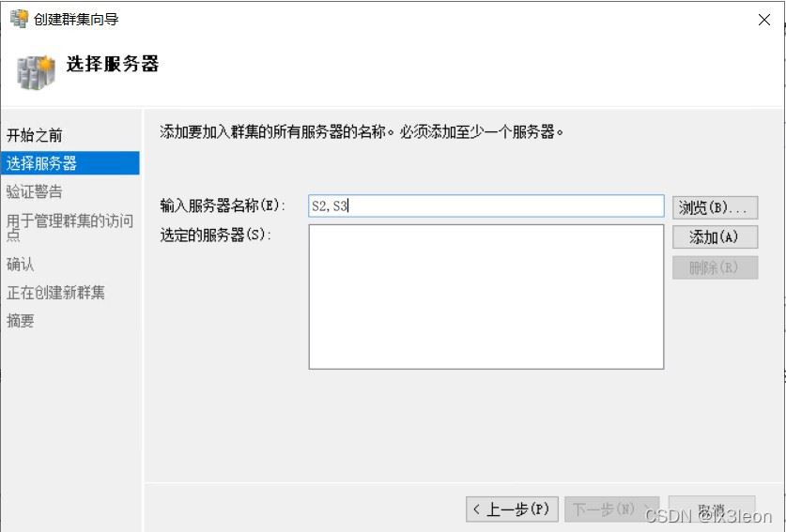Click the 添加(A) button

point(715,237)
